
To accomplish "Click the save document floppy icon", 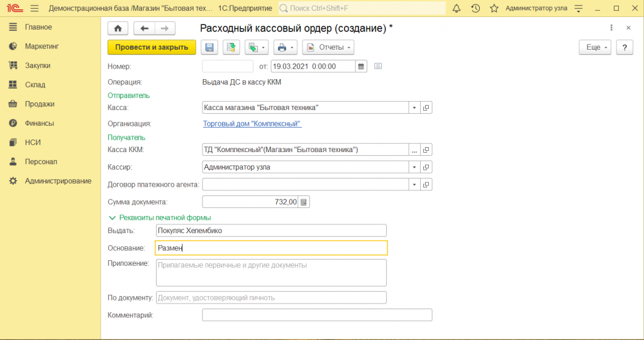I will pos(209,47).
